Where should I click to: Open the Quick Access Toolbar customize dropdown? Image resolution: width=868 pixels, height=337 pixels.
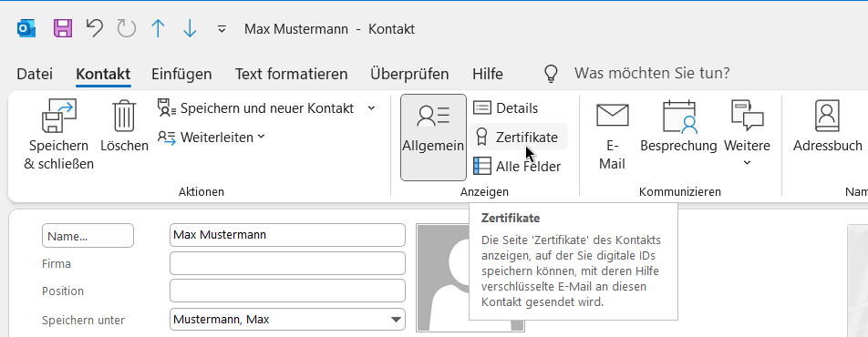pos(222,29)
